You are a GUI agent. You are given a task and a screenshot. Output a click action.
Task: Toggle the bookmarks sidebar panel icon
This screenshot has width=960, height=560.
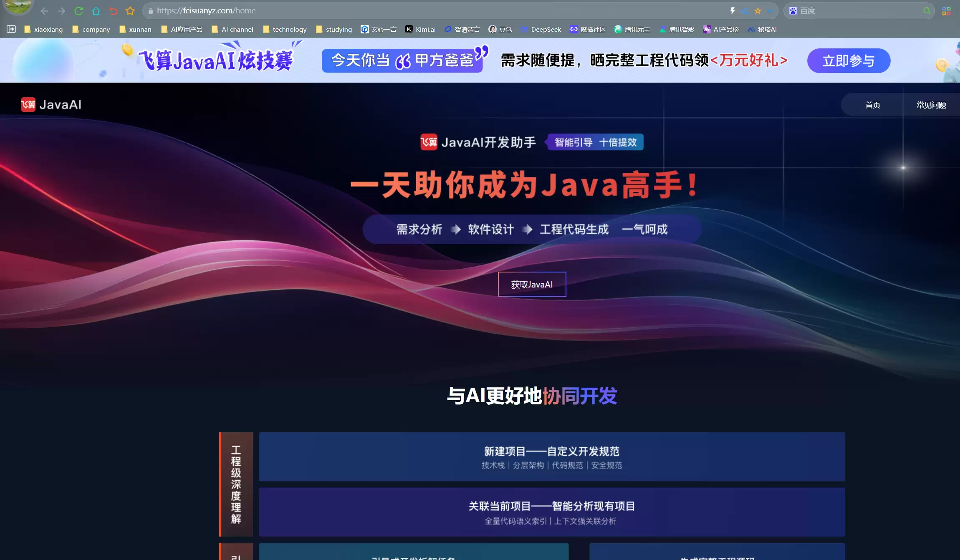pyautogui.click(x=11, y=29)
